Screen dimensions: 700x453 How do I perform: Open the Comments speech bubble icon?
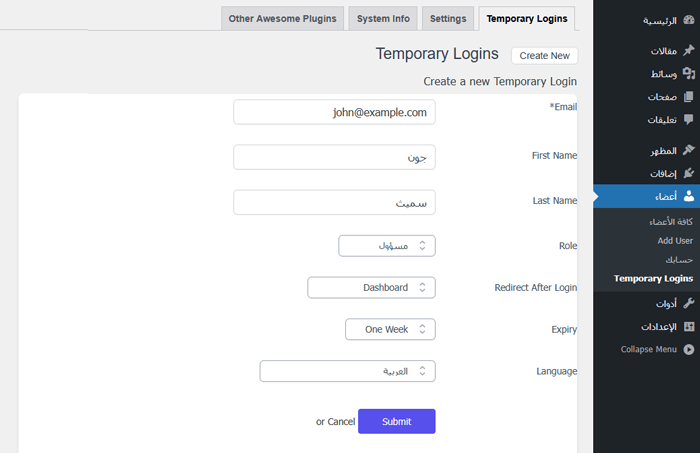pos(688,120)
